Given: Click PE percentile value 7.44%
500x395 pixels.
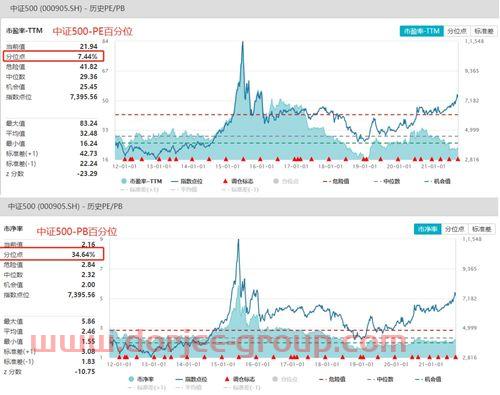Looking at the screenshot, I should [x=88, y=56].
